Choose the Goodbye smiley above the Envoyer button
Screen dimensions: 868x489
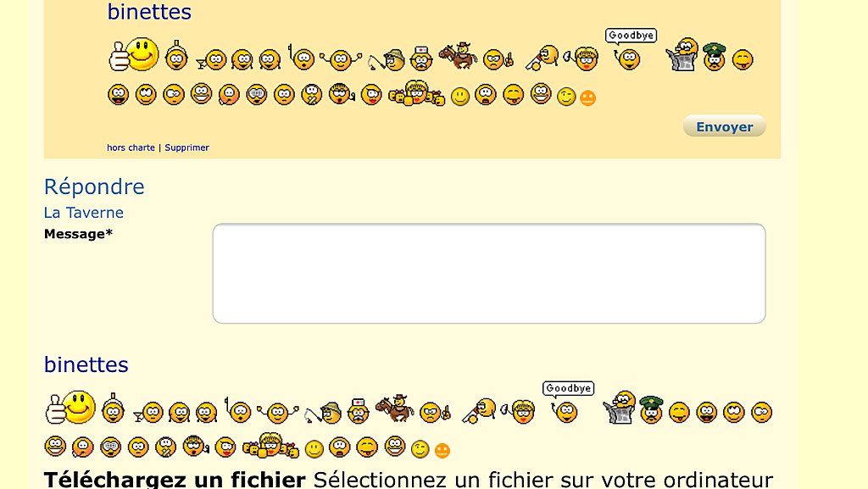(631, 49)
